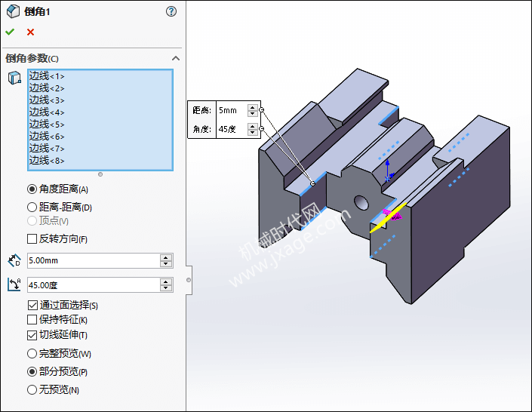The height and width of the screenshot is (412, 532).
Task: Increase callout angle with up arrow
Action: pos(253,126)
